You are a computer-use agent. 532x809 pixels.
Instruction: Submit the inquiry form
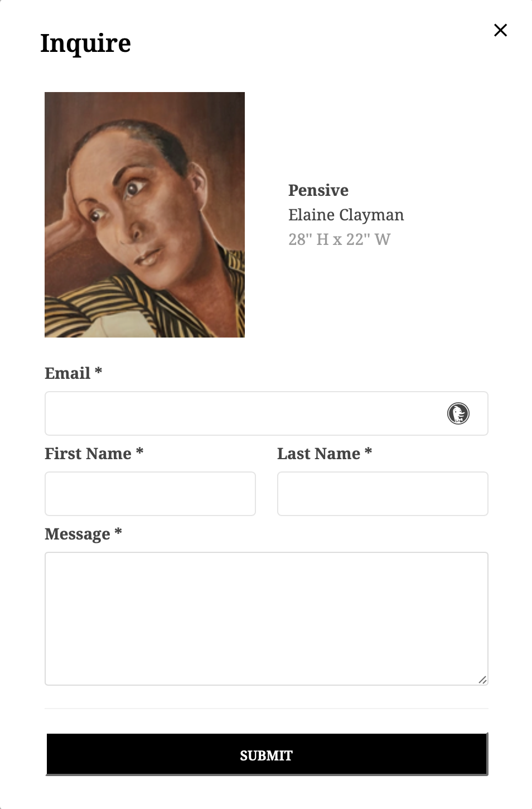pos(267,755)
